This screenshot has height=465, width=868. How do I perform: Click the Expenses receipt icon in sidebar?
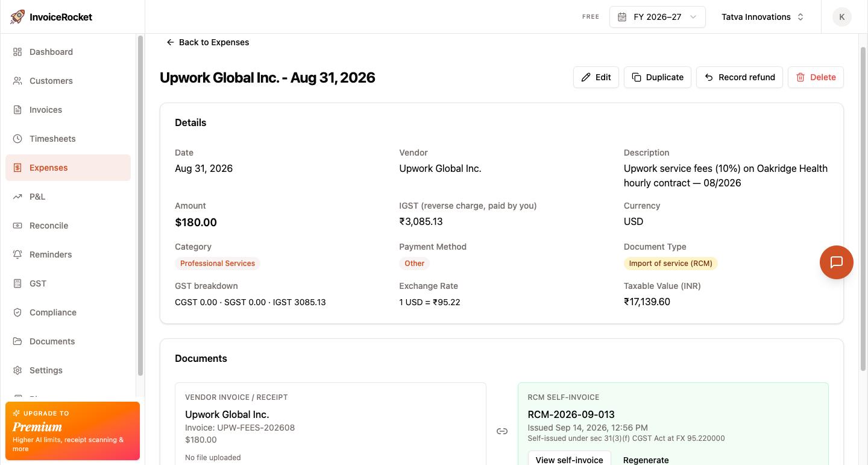pos(17,168)
